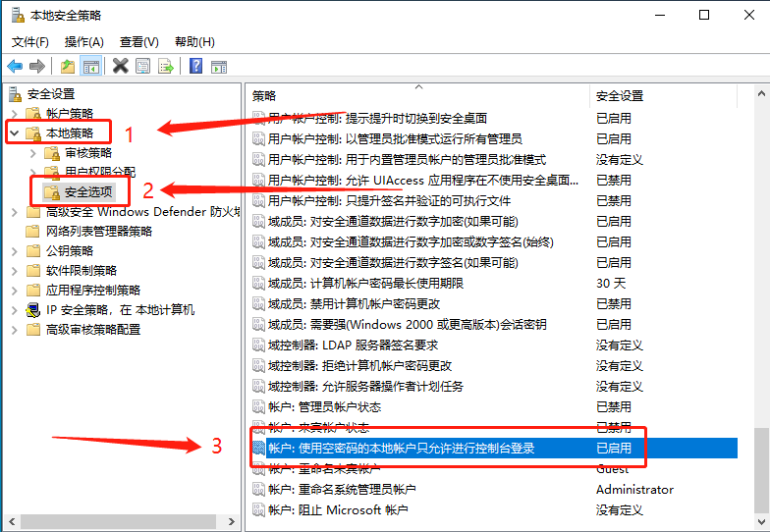Viewport: 770px width, 532px height.
Task: Click folder icon of 审核策略
Action: tap(52, 153)
